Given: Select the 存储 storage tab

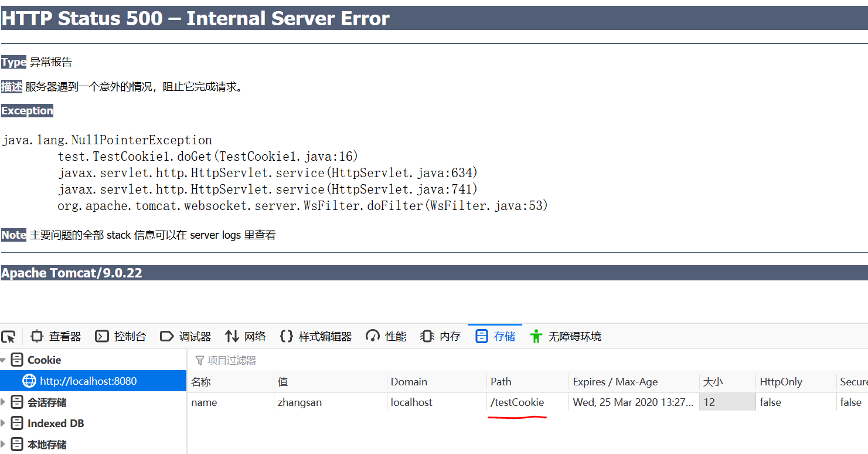Looking at the screenshot, I should tap(495, 337).
